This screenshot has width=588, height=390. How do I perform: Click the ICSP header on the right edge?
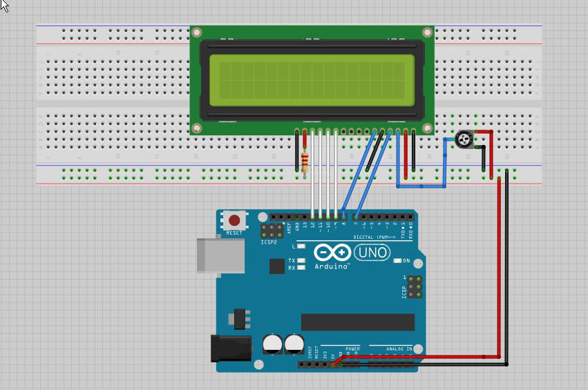(413, 286)
